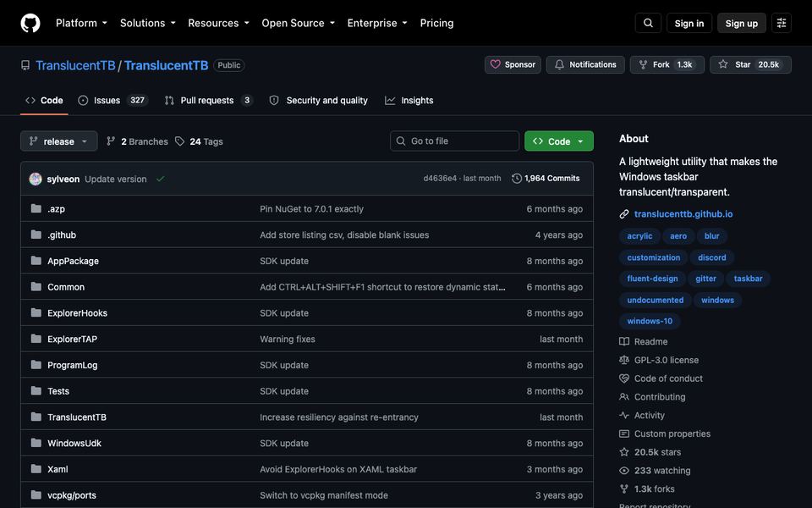The width and height of the screenshot is (812, 508).
Task: Select the fluent-design topic tag
Action: [x=652, y=279]
